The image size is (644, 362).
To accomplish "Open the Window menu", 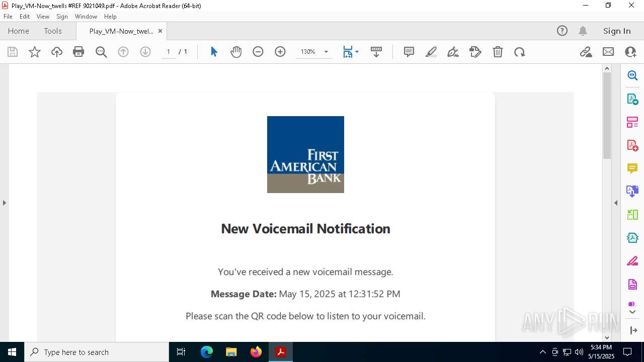I will tap(86, 16).
